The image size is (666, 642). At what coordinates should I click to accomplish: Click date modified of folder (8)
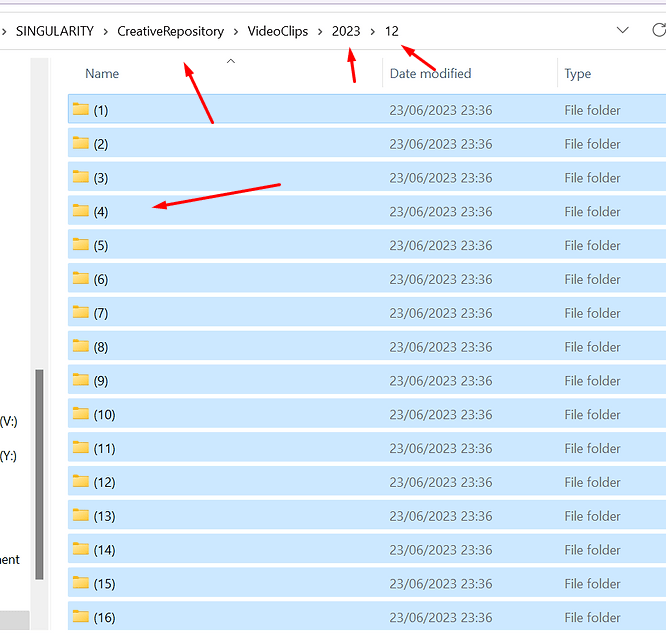pyautogui.click(x=441, y=347)
